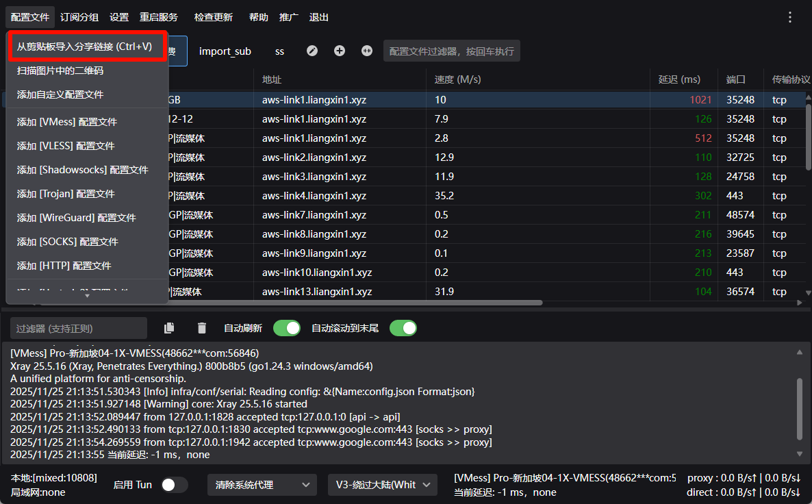Click the copy log icon
Image resolution: width=812 pixels, height=504 pixels.
point(169,328)
